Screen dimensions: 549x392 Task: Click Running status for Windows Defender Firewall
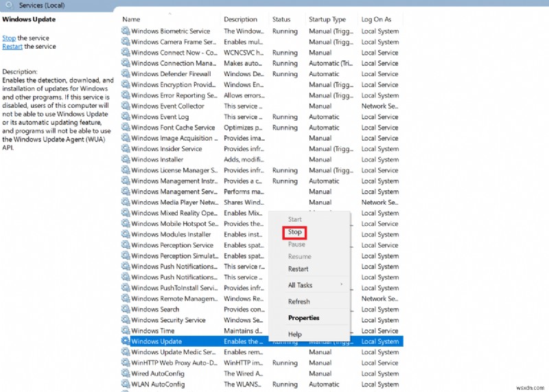click(285, 74)
